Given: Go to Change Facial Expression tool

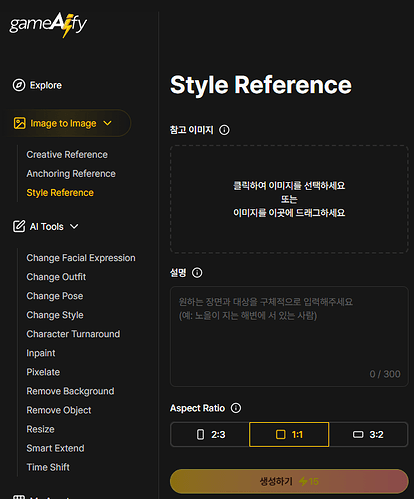Looking at the screenshot, I should [x=81, y=258].
